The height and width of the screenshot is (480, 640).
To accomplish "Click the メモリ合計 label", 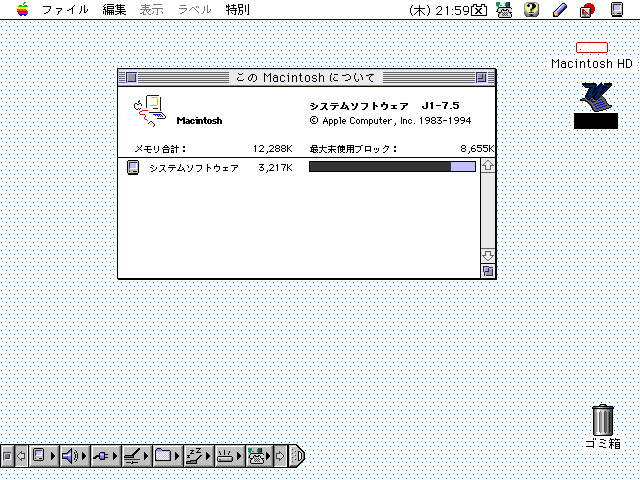I will point(160,149).
